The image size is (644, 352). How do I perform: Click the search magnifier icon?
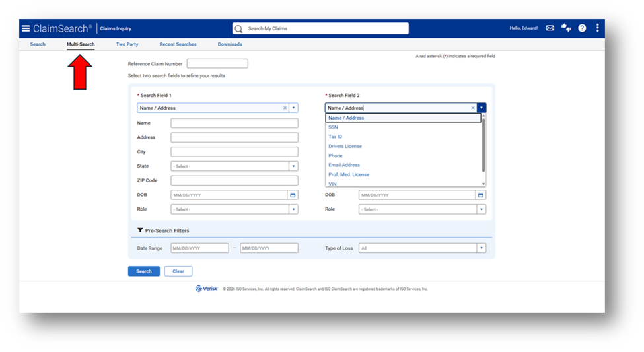point(238,29)
